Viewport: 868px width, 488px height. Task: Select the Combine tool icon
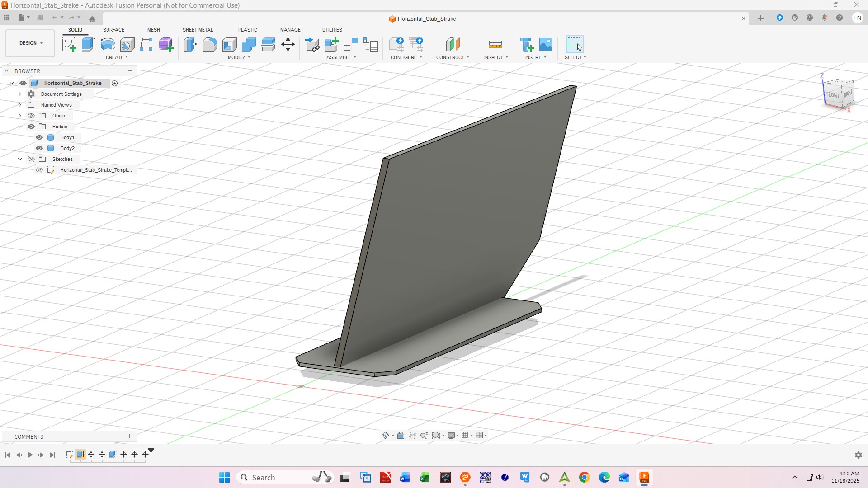249,44
